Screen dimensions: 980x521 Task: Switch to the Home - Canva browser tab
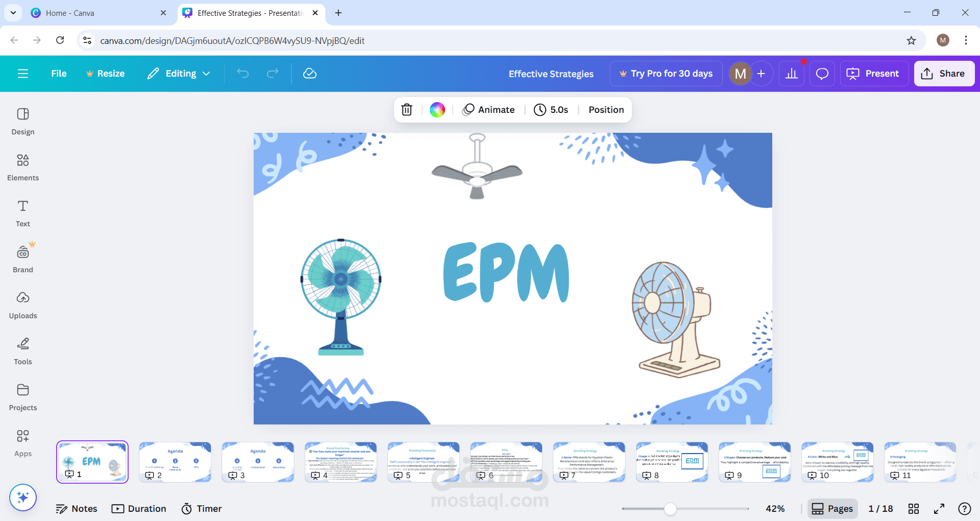(97, 13)
